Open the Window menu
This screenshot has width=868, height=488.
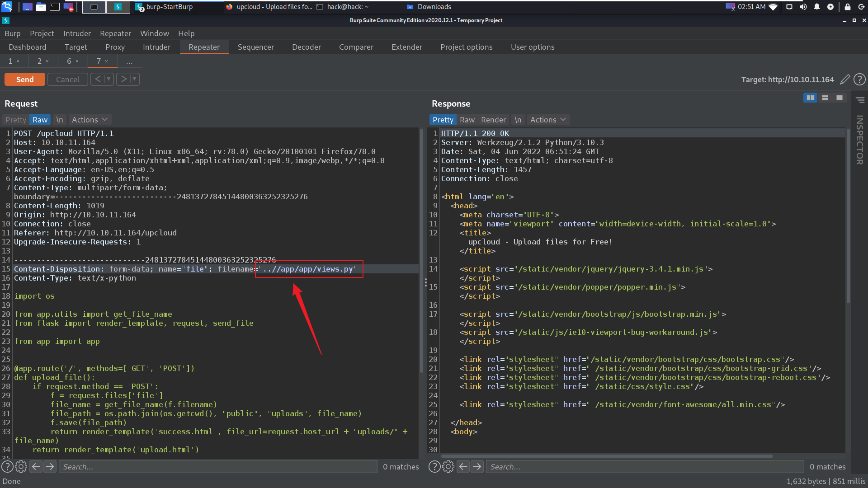[x=155, y=33]
